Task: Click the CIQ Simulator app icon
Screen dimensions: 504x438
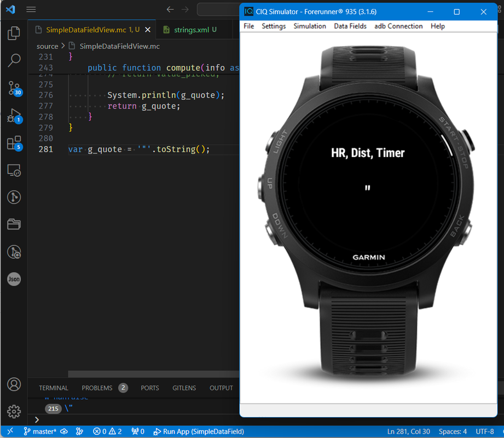Action: pos(248,11)
